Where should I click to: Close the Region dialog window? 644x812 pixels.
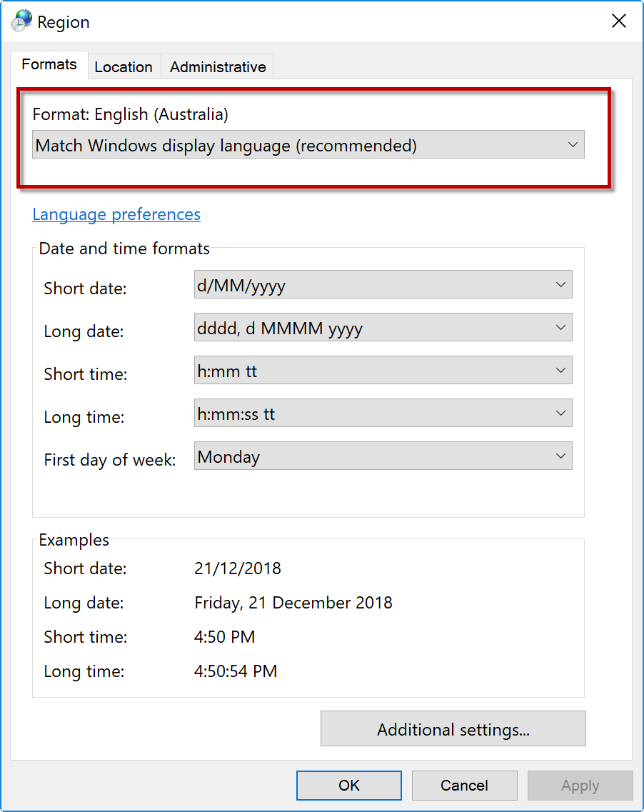618,21
